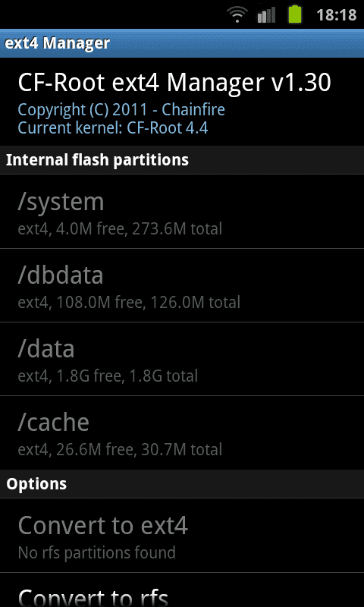Open the Convert to rfs option
This screenshot has width=364, height=607.
(x=182, y=590)
